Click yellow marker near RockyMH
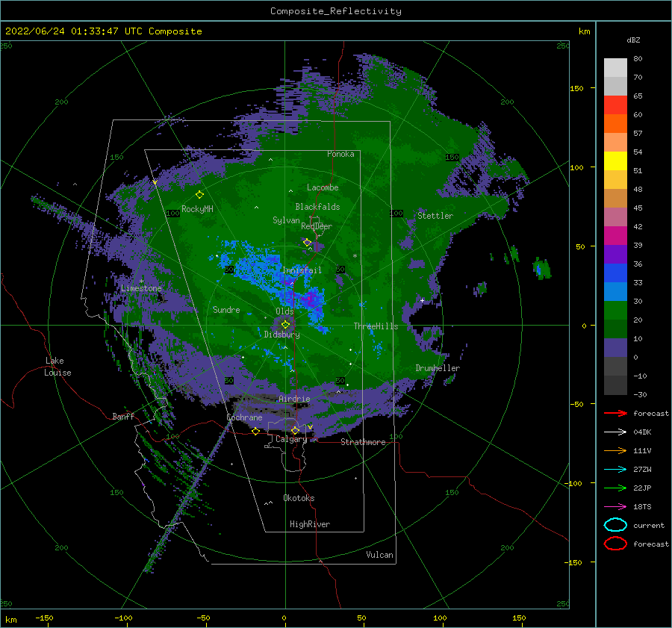Viewport: 672px width, 628px height. click(199, 195)
